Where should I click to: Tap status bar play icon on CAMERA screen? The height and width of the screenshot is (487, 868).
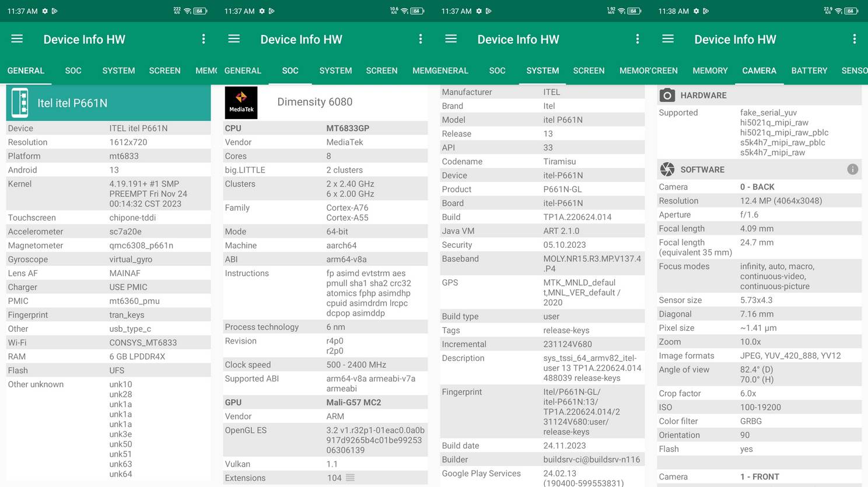tap(705, 11)
